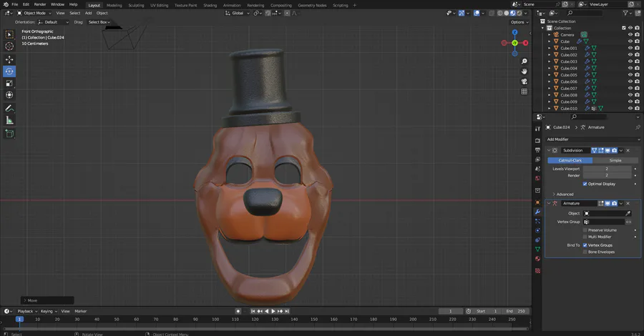Open the Object Data properties tab
The height and width of the screenshot is (336, 644).
537,249
